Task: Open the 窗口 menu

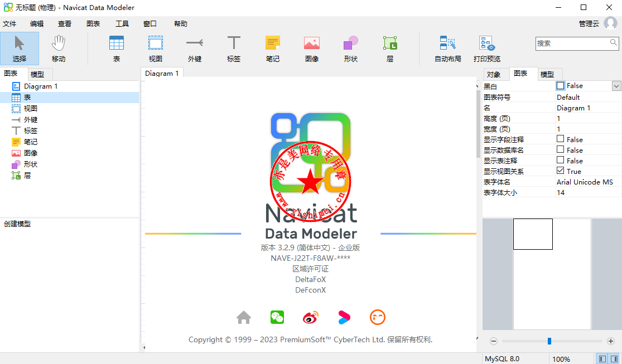Action: tap(150, 24)
